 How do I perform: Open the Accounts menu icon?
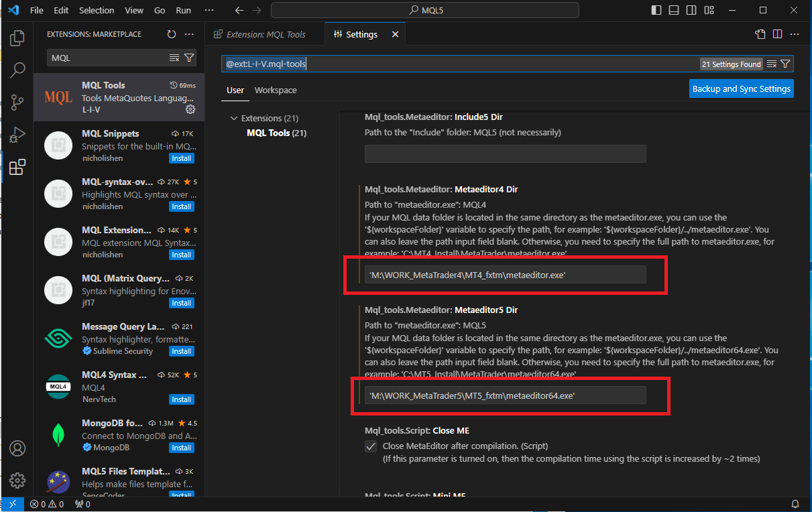(x=17, y=448)
